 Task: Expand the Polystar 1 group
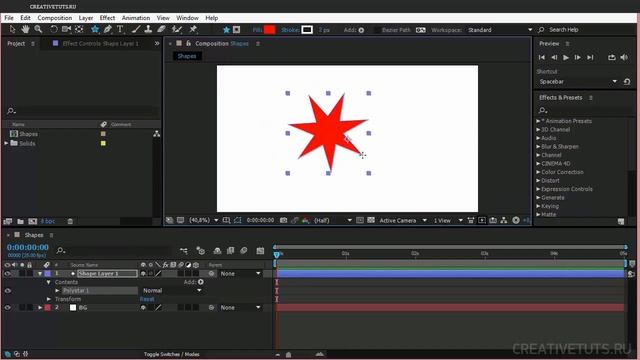(x=57, y=291)
